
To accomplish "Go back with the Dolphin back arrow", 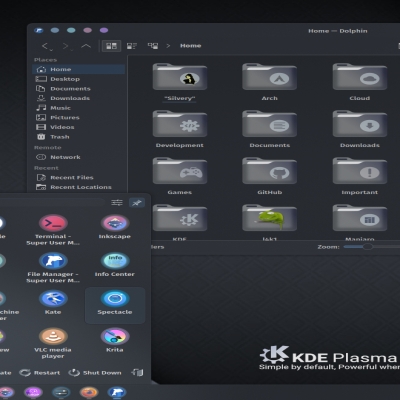I will pos(46,46).
